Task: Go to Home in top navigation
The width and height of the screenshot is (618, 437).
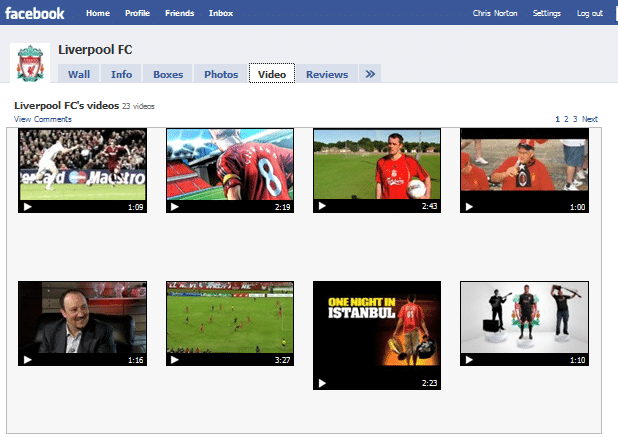Action: (98, 13)
